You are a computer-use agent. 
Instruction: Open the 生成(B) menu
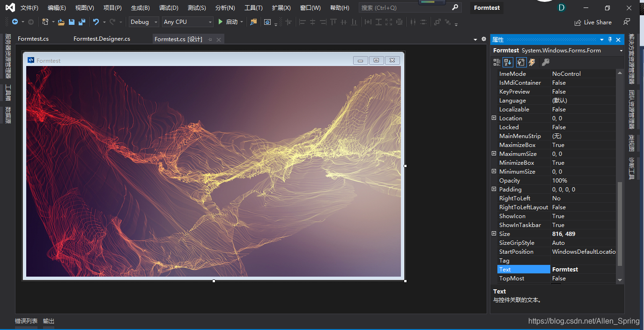click(x=141, y=8)
